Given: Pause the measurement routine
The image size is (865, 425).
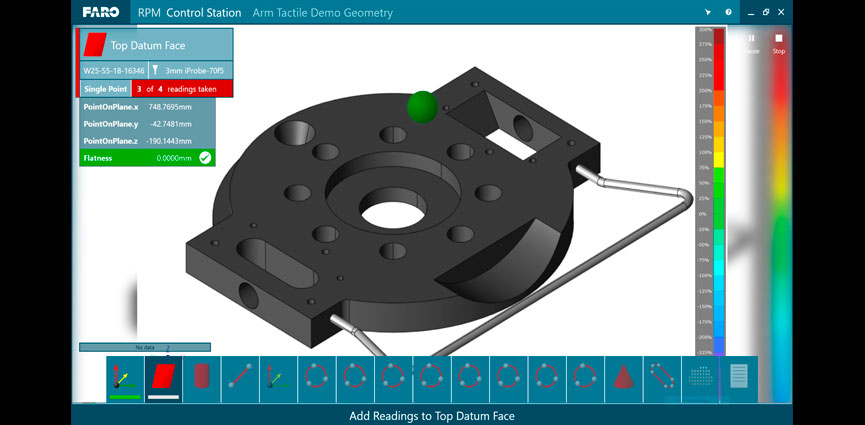Looking at the screenshot, I should pos(752,43).
